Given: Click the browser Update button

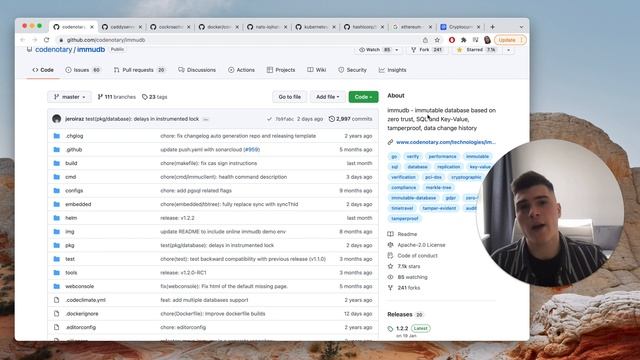Looking at the screenshot, I should pyautogui.click(x=510, y=40).
